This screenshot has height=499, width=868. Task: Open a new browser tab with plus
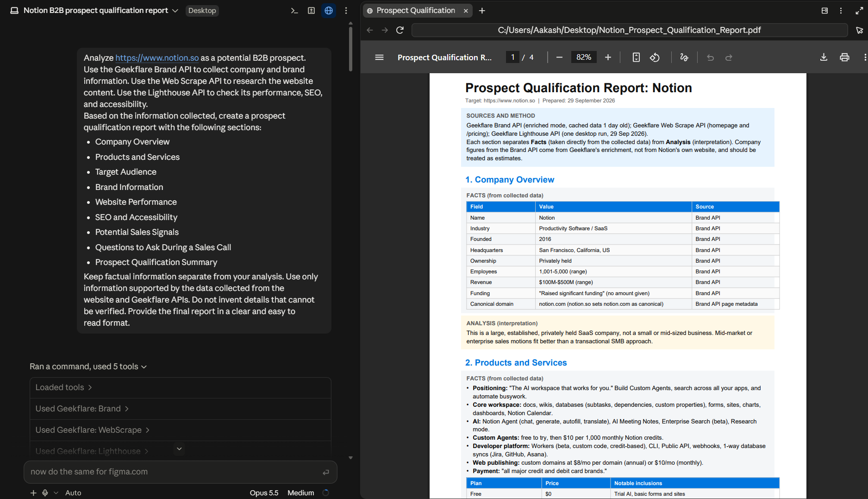pyautogui.click(x=482, y=11)
